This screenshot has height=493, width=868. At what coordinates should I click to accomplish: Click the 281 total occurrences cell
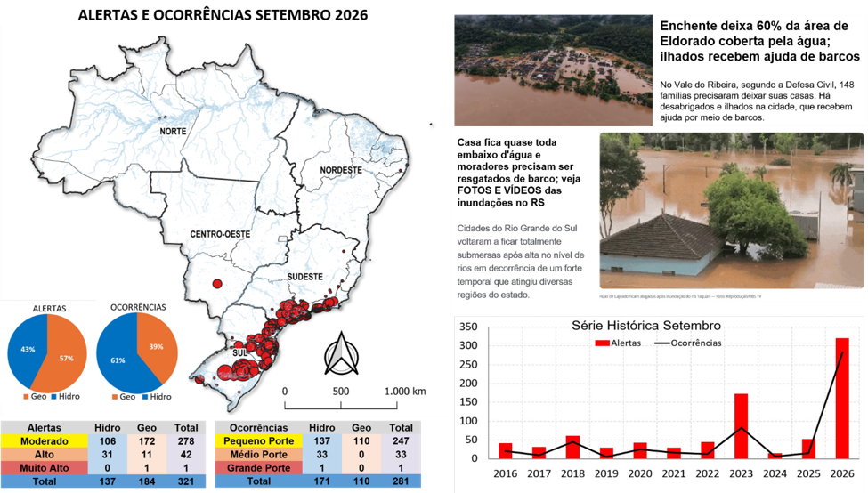pos(401,481)
